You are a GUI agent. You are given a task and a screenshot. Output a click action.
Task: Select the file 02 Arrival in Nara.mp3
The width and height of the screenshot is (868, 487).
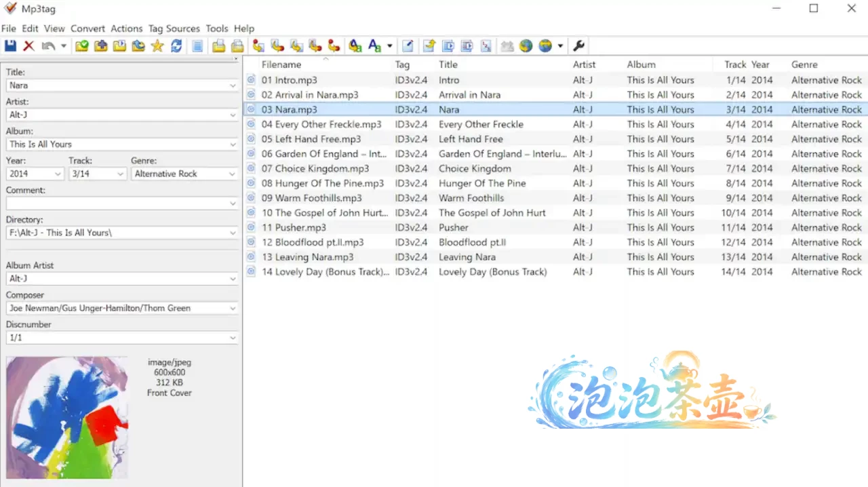(310, 95)
